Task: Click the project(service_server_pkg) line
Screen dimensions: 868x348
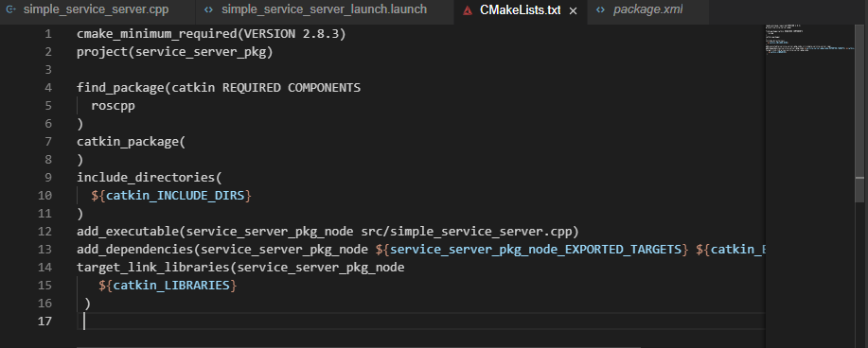Action: [175, 52]
